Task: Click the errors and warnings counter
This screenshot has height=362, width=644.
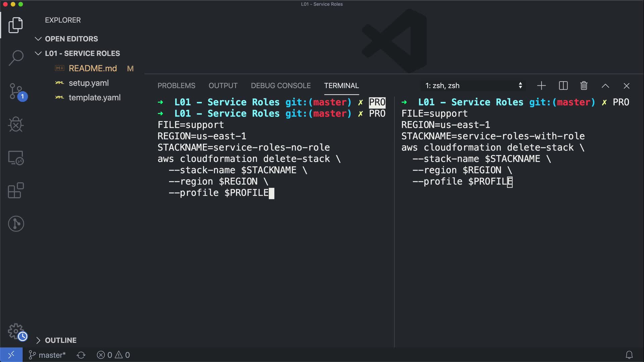Action: coord(113,355)
